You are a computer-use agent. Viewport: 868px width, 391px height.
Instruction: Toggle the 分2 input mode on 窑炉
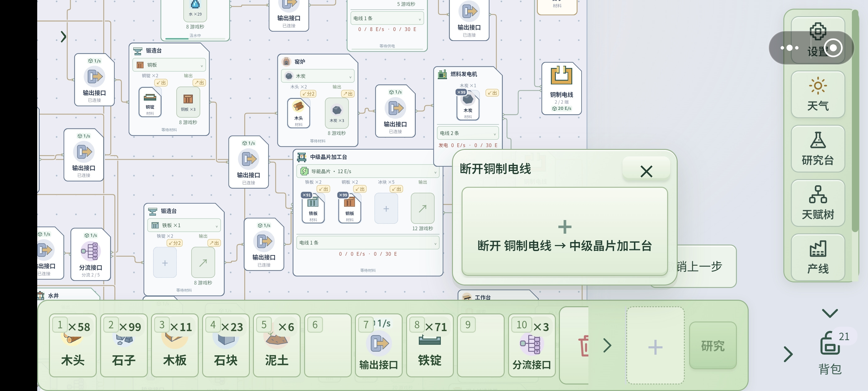coord(308,94)
